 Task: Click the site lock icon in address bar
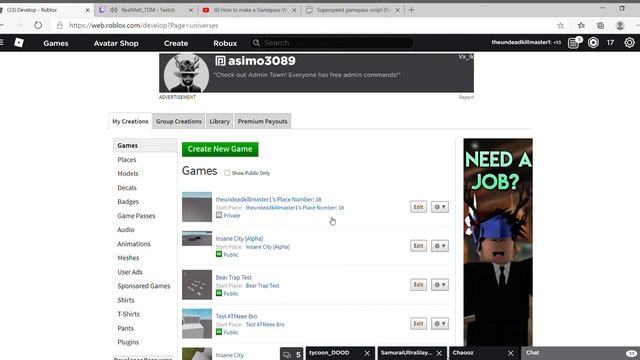click(x=60, y=25)
